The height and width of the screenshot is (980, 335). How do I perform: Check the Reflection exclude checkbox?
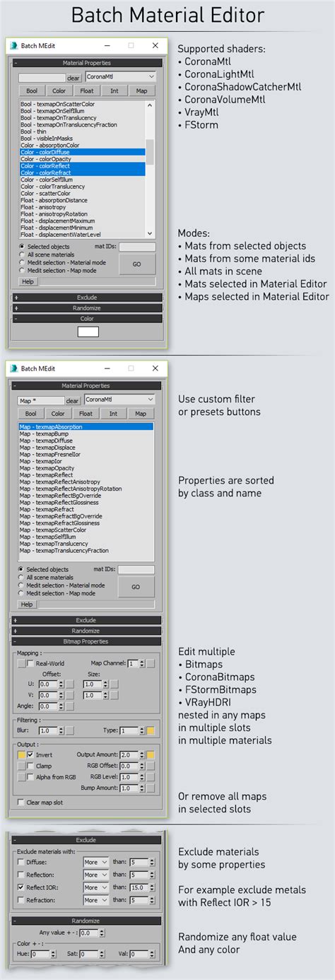click(20, 875)
